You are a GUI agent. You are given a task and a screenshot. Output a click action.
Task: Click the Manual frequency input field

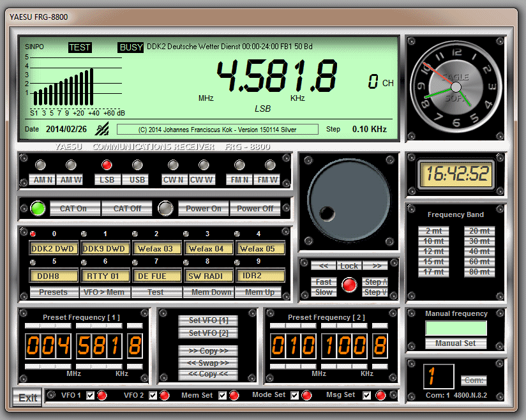[x=456, y=328]
